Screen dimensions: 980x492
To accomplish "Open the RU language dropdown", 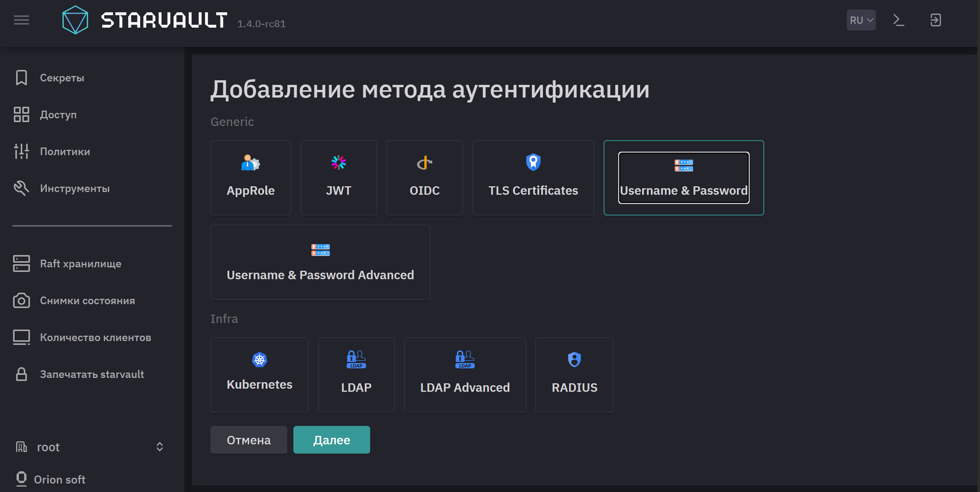I will coord(861,20).
